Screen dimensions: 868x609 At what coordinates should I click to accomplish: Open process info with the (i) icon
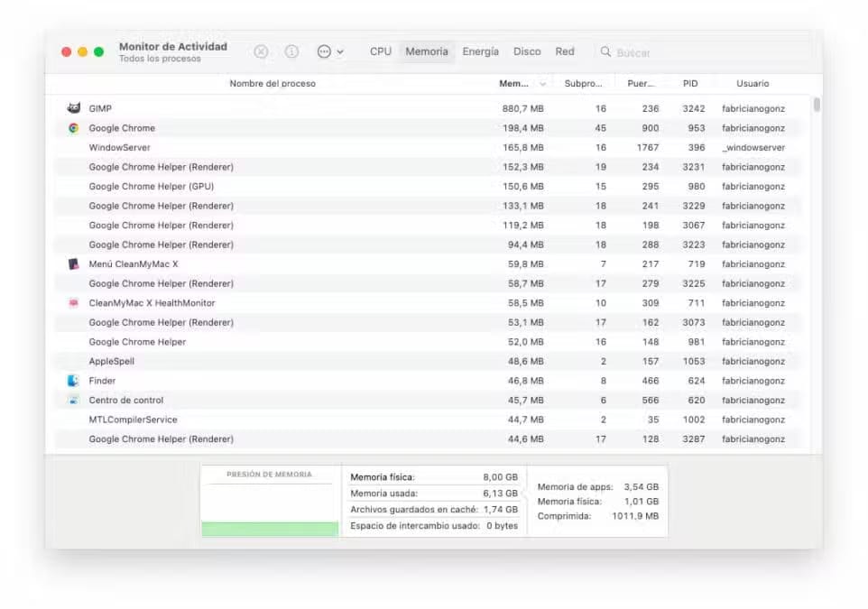pos(291,51)
